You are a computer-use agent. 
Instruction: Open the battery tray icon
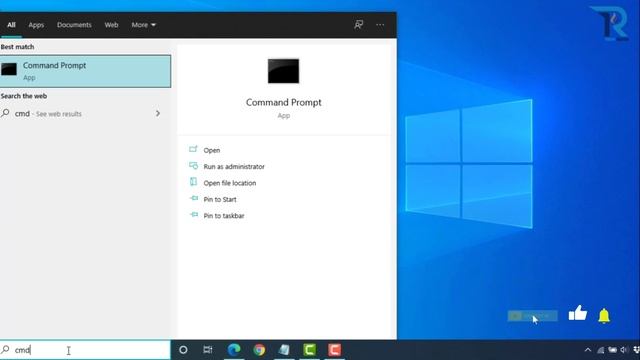pos(612,350)
